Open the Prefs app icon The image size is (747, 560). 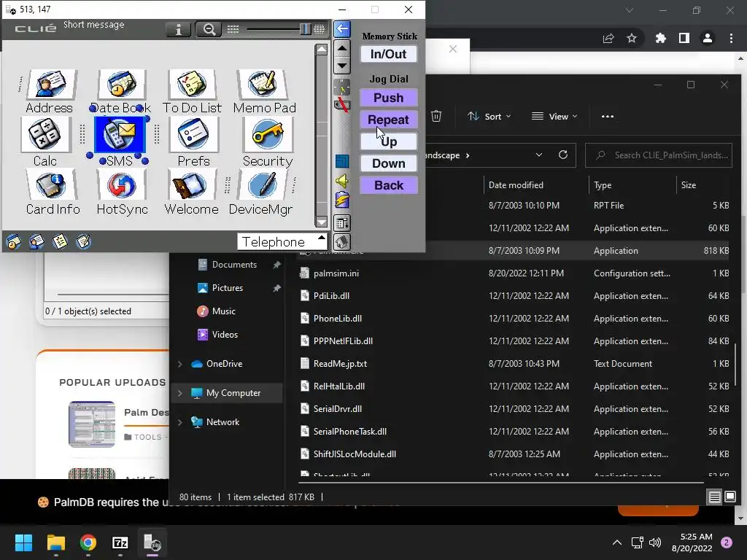click(193, 142)
